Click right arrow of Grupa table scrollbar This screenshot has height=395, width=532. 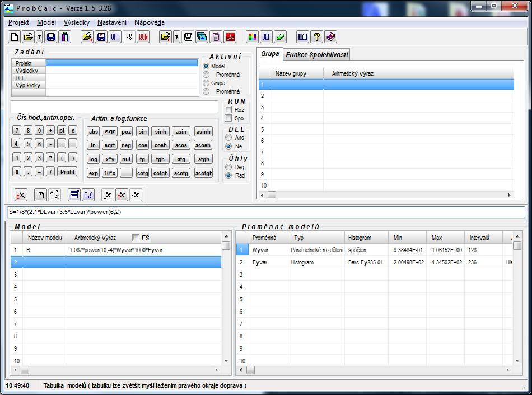(509, 195)
